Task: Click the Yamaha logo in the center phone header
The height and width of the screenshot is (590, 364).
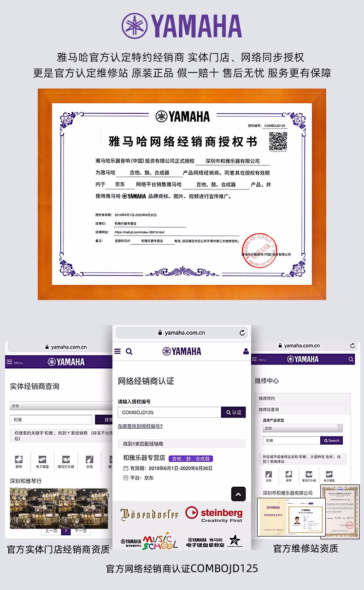Action: (x=182, y=351)
